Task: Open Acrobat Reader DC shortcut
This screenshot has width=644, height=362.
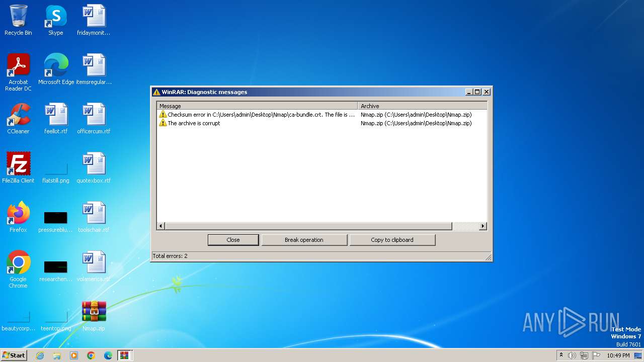Action: pos(18,72)
